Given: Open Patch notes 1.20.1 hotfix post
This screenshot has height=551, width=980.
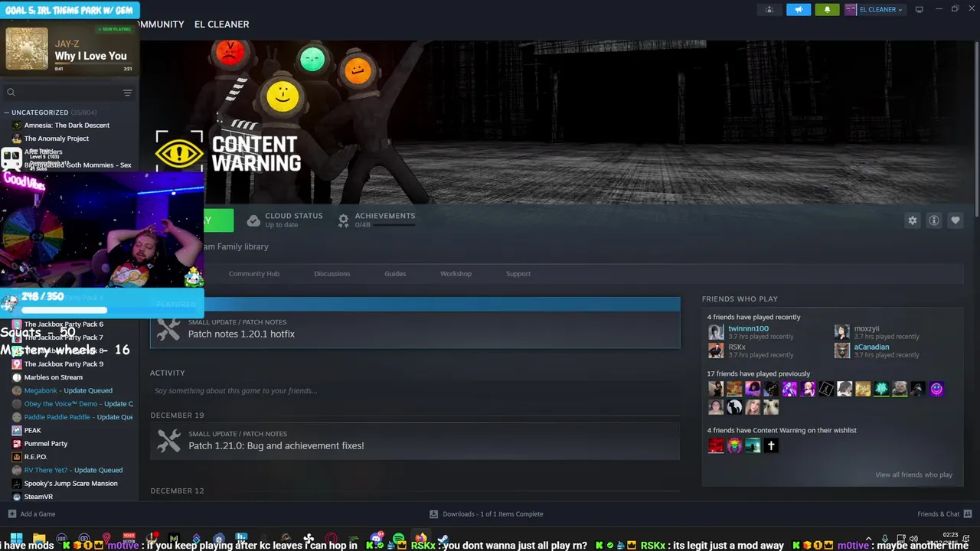Looking at the screenshot, I should point(415,329).
